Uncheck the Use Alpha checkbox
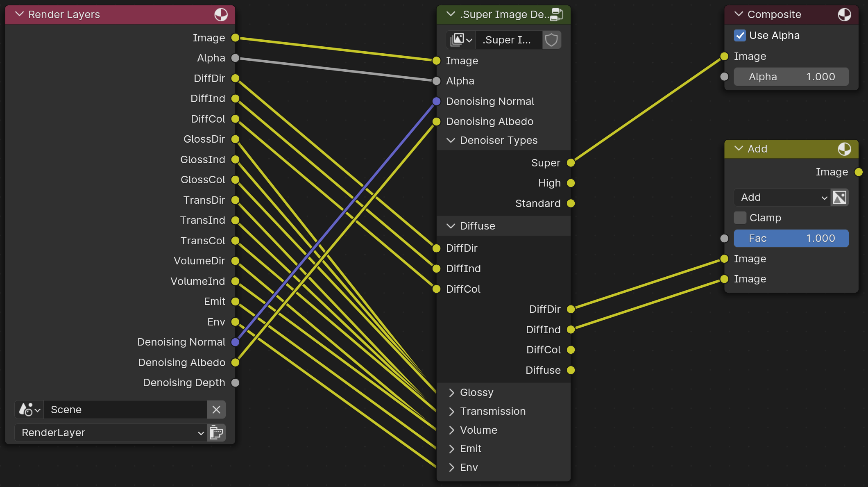 point(740,36)
